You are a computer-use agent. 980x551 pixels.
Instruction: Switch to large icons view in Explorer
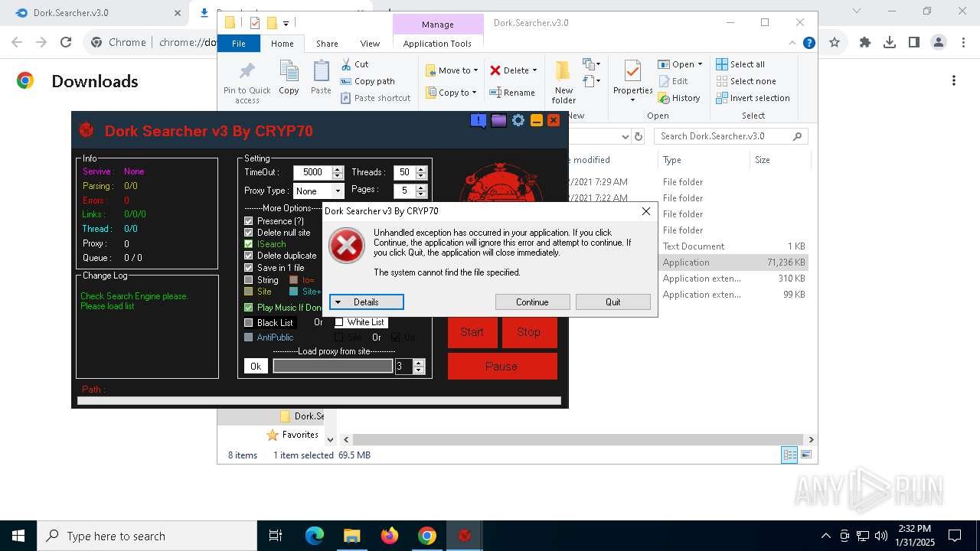(x=805, y=455)
